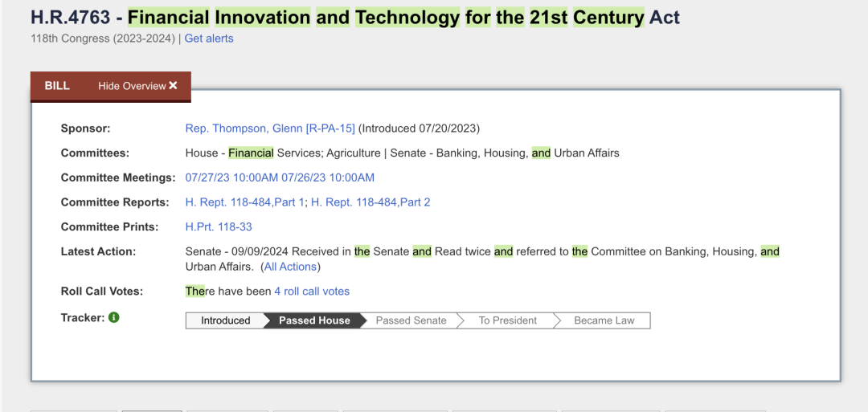Toggle Hide Overview on the bill panel

click(x=138, y=86)
